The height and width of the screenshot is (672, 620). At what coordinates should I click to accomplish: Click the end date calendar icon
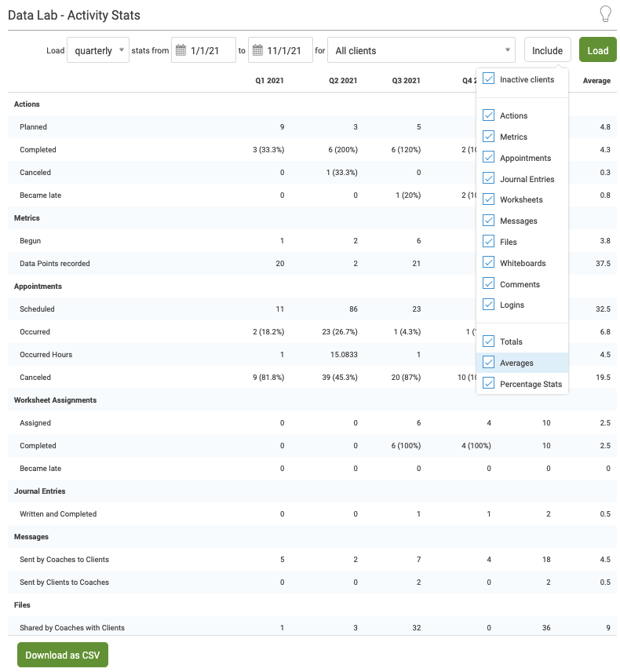(257, 50)
